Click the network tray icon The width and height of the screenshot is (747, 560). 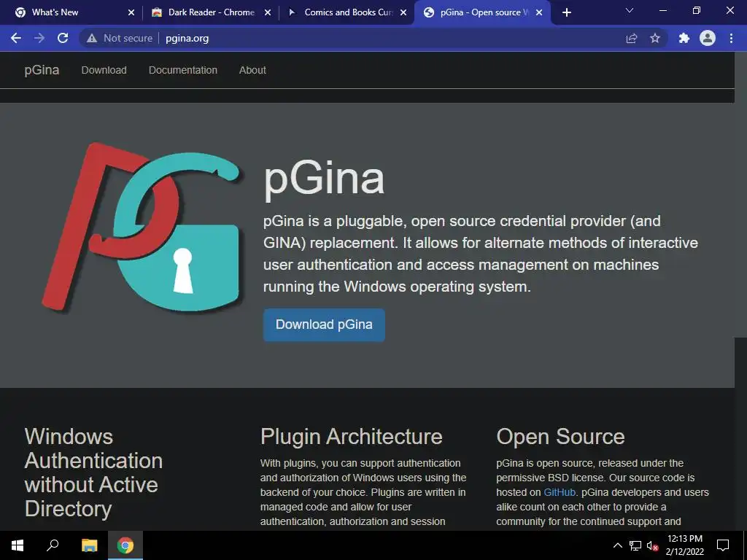635,545
